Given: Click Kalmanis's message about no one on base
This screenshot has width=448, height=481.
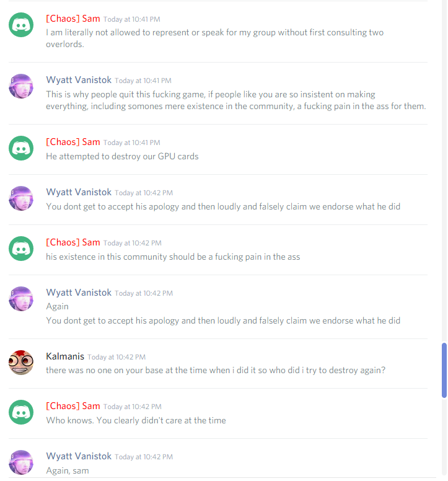Looking at the screenshot, I should [x=216, y=370].
